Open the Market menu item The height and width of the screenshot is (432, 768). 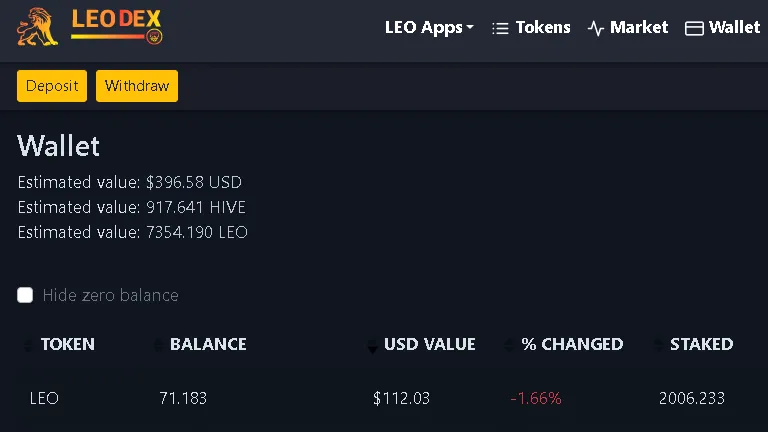click(627, 27)
